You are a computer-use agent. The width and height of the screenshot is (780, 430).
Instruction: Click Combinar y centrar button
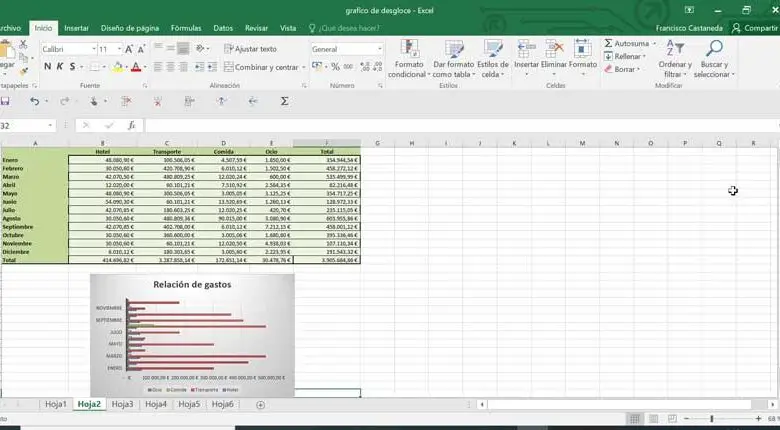[262, 67]
